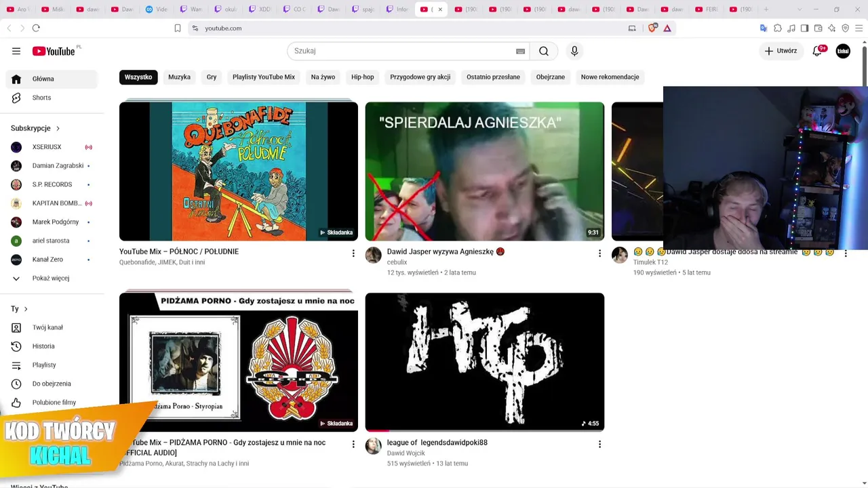868x488 pixels.
Task: Reload the page with refresh icon
Action: click(x=36, y=28)
